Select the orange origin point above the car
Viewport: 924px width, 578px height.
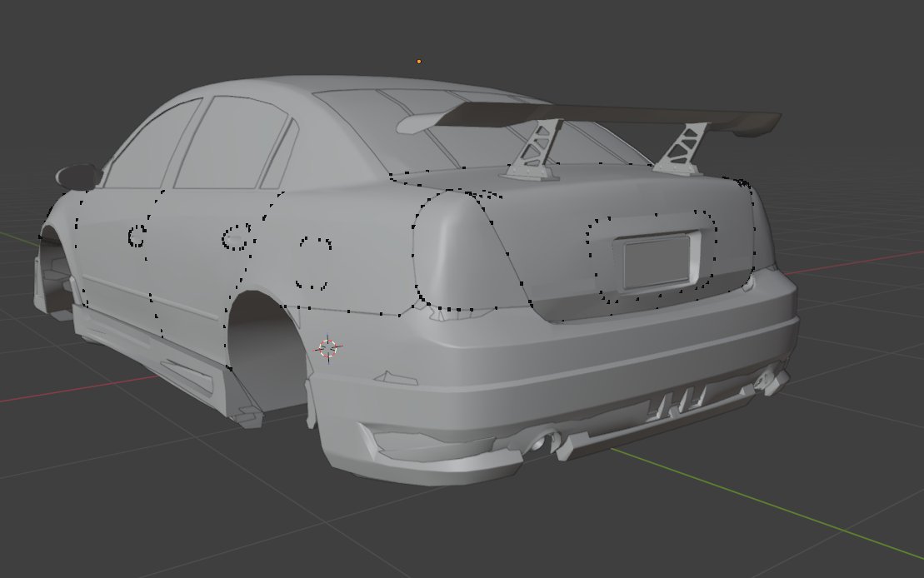pyautogui.click(x=419, y=62)
